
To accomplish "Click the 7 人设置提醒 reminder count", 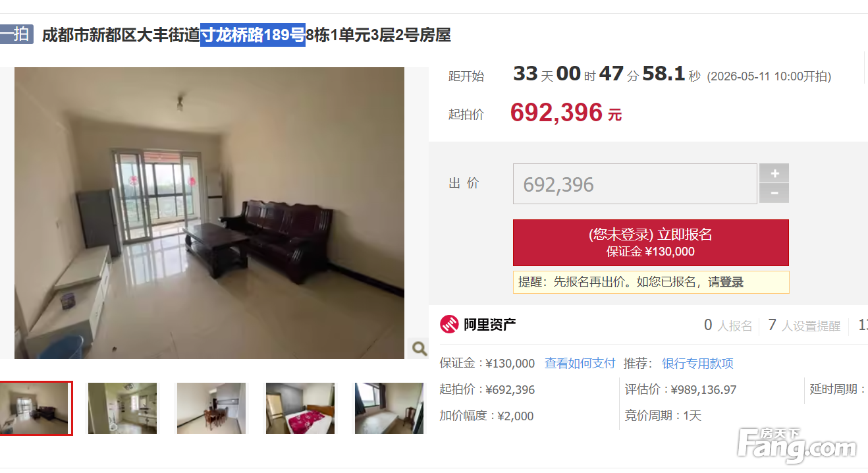I will 804,325.
